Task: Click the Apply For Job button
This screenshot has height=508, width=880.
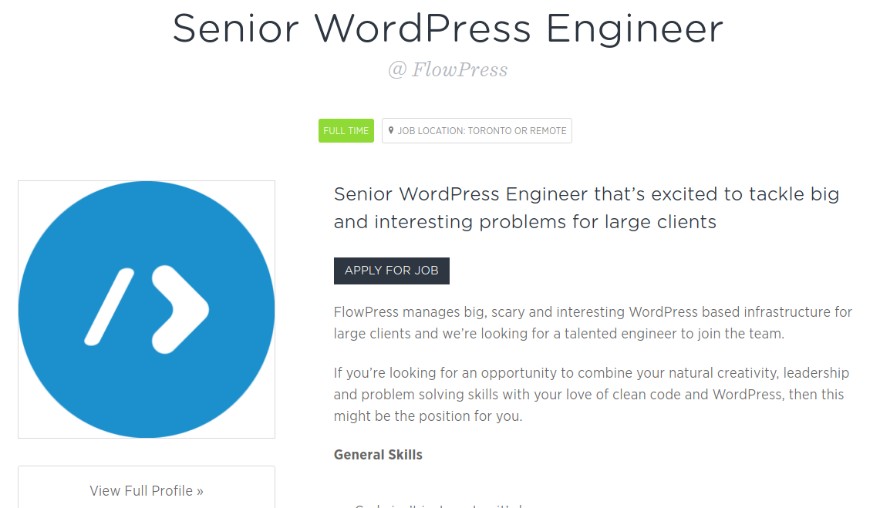Action: tap(391, 271)
